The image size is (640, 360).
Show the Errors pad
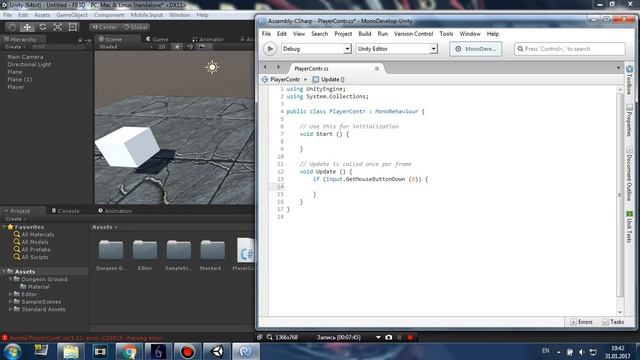coord(581,322)
